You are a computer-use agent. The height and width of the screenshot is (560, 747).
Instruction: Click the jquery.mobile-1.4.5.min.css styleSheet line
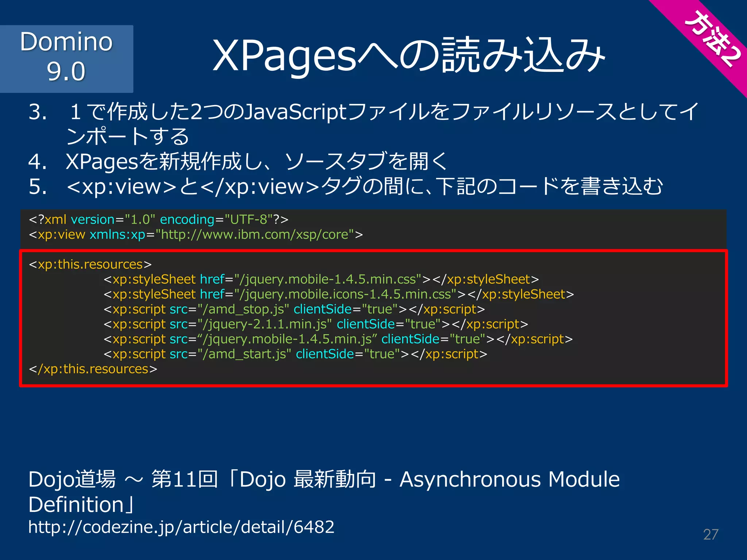pyautogui.click(x=321, y=279)
